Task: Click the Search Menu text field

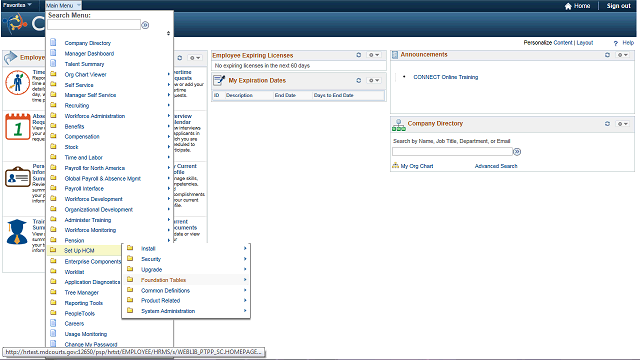Action: (x=94, y=25)
